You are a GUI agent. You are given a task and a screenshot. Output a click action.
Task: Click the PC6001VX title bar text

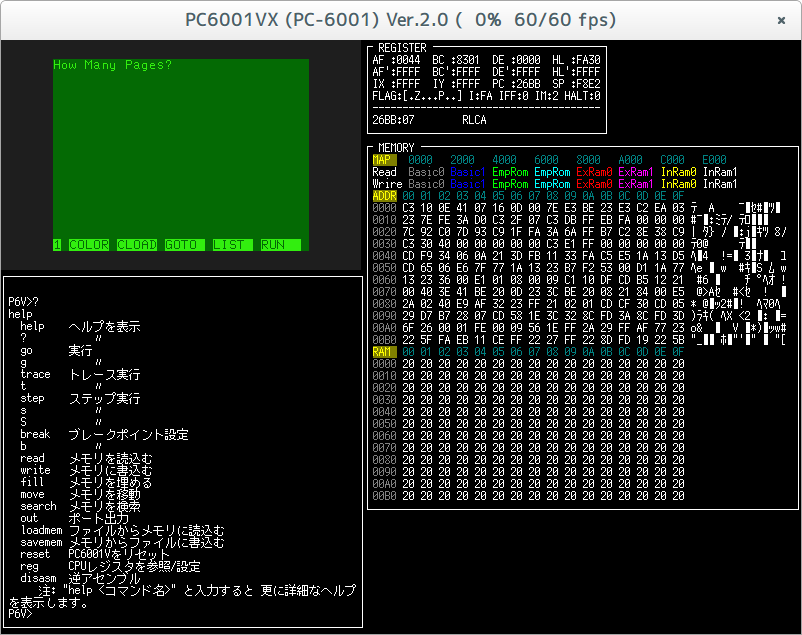(x=400, y=20)
